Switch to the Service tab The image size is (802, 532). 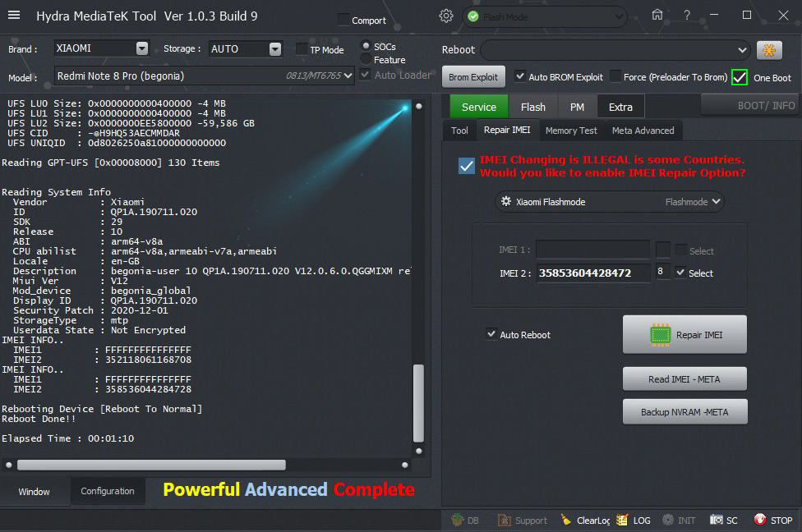(x=479, y=107)
